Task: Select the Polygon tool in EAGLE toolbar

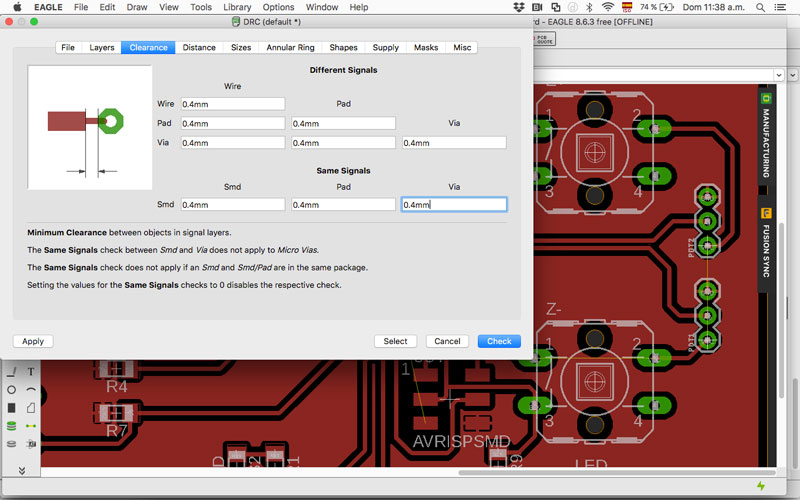Action: (31, 408)
